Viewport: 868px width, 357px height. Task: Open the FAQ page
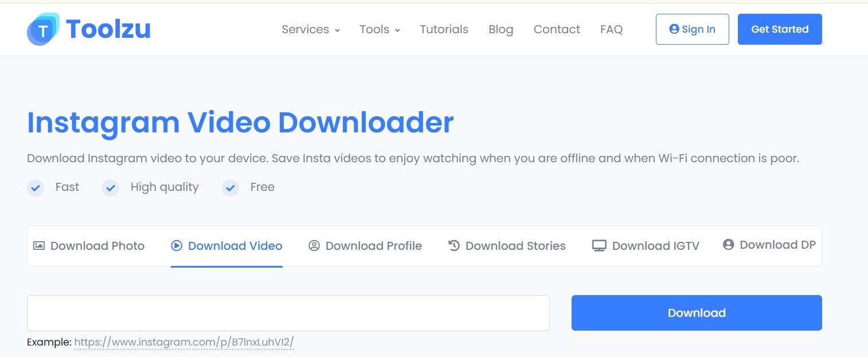click(x=611, y=29)
